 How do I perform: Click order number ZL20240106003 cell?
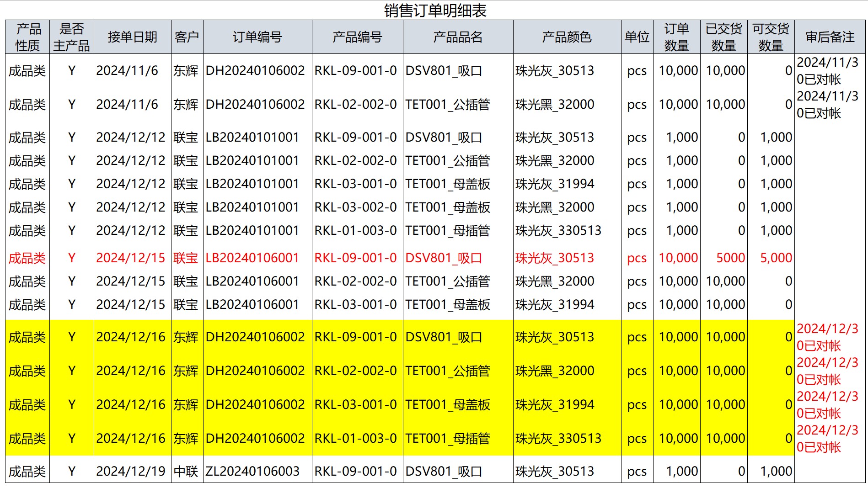[x=252, y=471]
